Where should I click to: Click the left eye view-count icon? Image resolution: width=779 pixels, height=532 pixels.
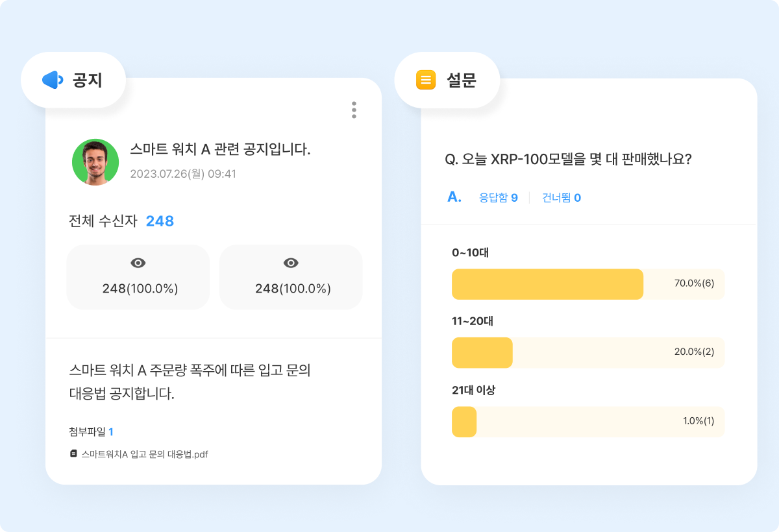[138, 263]
